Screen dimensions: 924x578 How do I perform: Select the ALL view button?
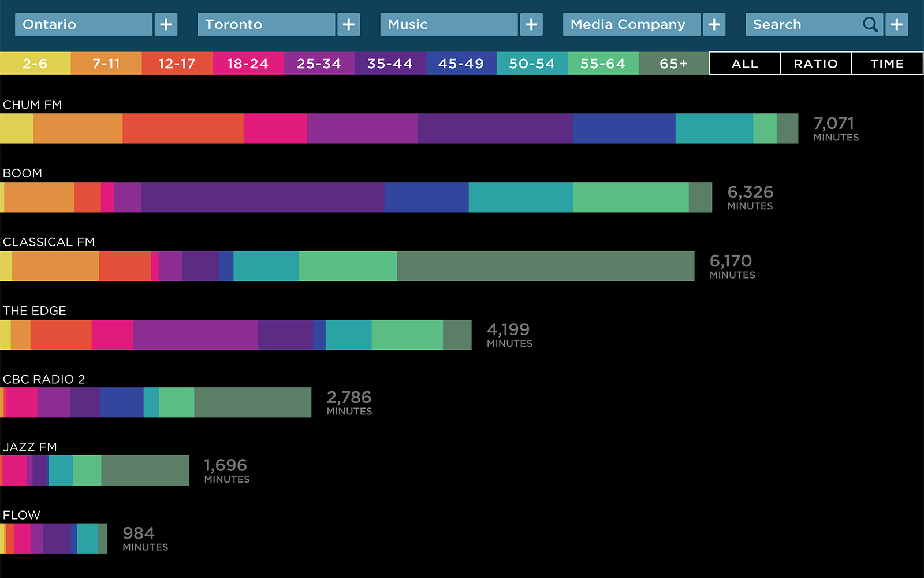tap(744, 64)
